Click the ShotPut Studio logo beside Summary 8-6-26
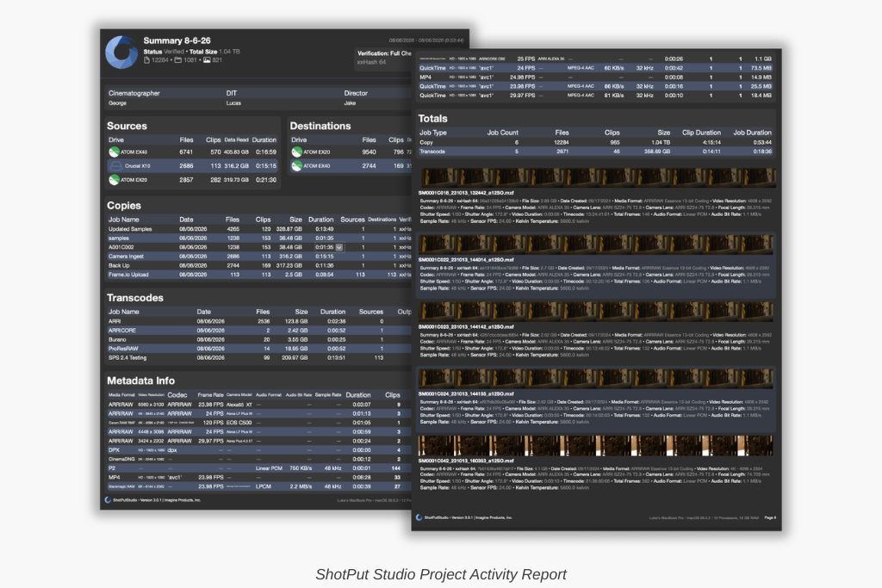 tap(121, 53)
